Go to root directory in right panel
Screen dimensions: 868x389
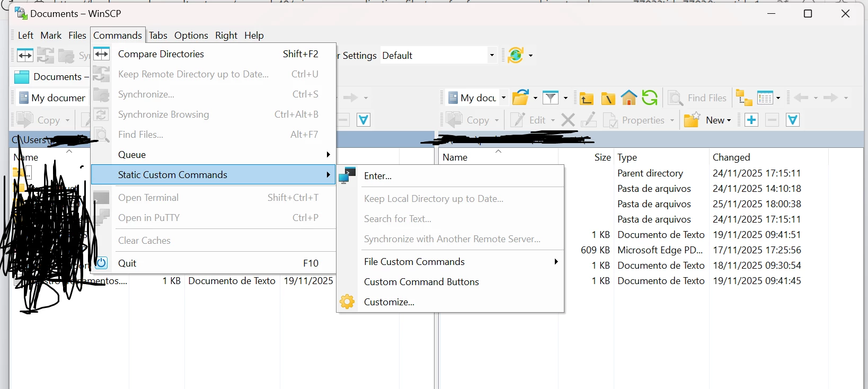coord(608,98)
